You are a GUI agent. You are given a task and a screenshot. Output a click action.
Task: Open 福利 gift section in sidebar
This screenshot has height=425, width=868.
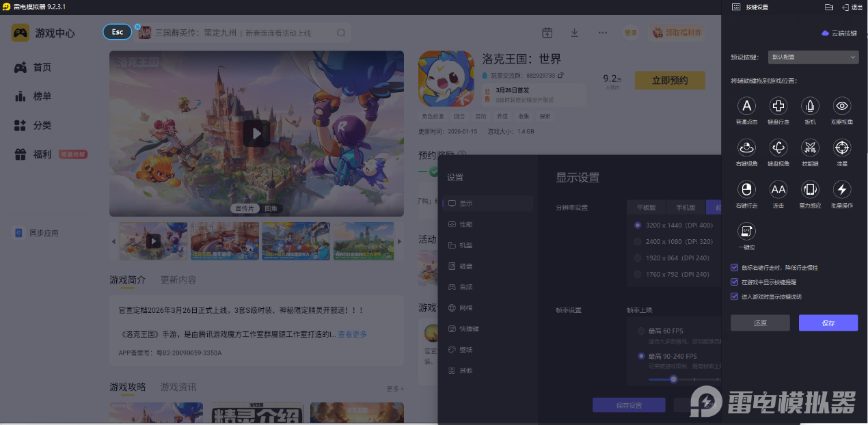coord(33,154)
